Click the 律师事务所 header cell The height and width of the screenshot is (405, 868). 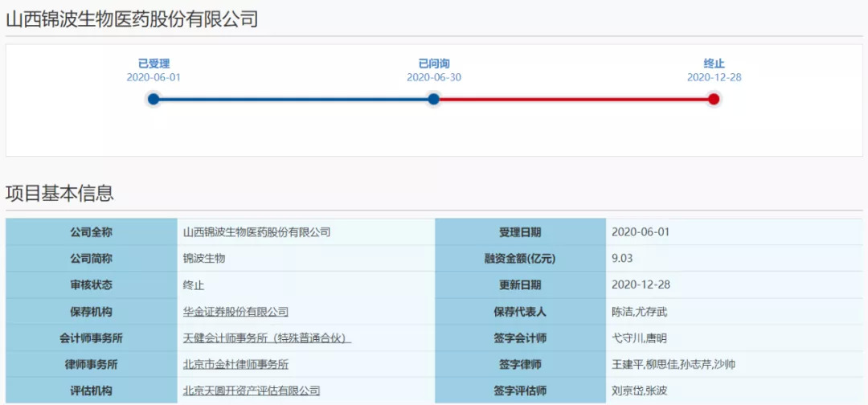pyautogui.click(x=92, y=365)
